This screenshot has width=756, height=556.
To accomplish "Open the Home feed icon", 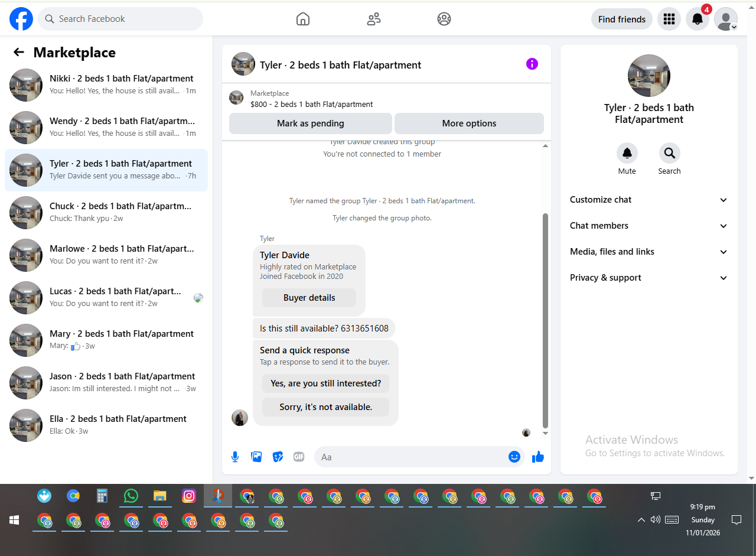I will tap(303, 19).
